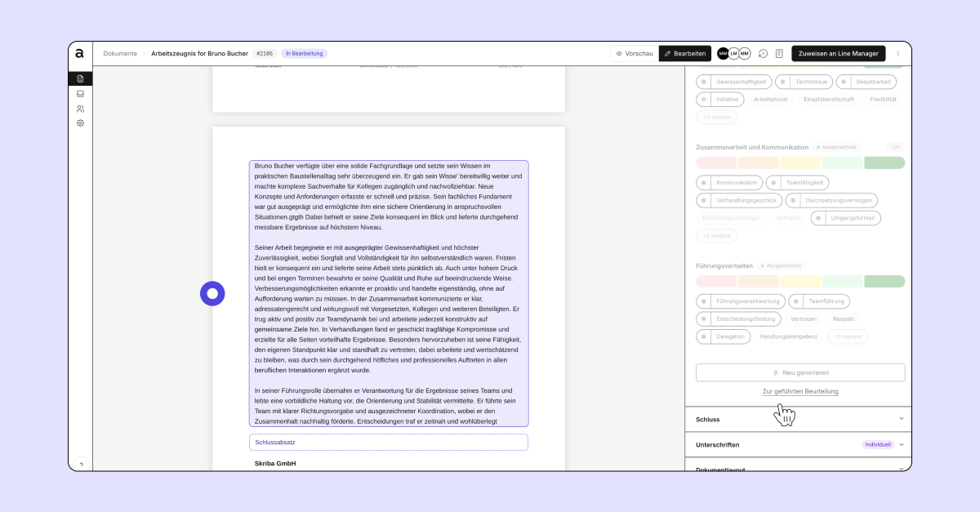Toggle the Termintreue chip

tap(804, 82)
